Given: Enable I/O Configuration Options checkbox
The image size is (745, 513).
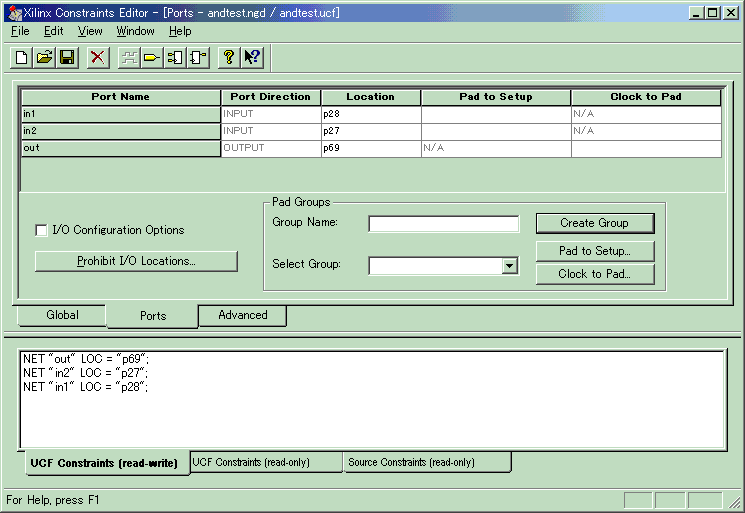Looking at the screenshot, I should [x=41, y=230].
